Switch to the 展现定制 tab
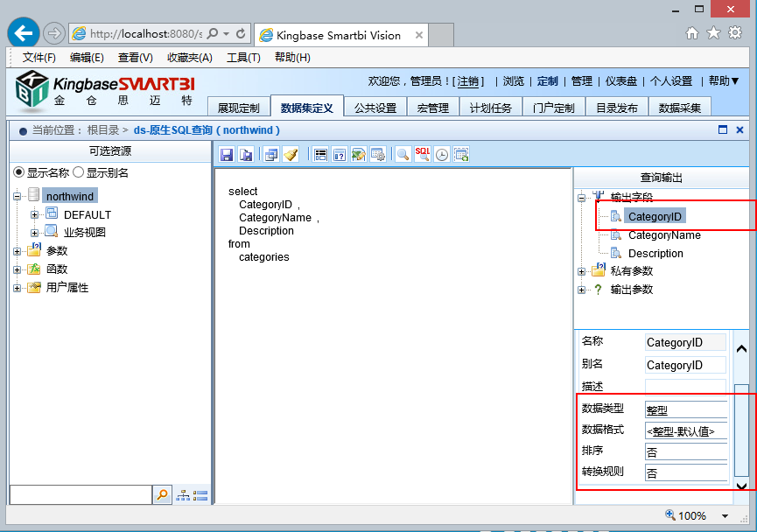The width and height of the screenshot is (757, 532). click(x=239, y=107)
